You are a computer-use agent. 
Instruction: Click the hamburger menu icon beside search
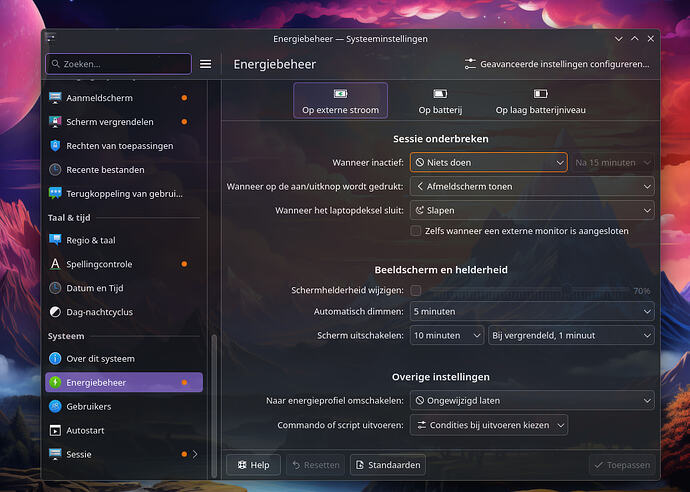click(x=205, y=64)
